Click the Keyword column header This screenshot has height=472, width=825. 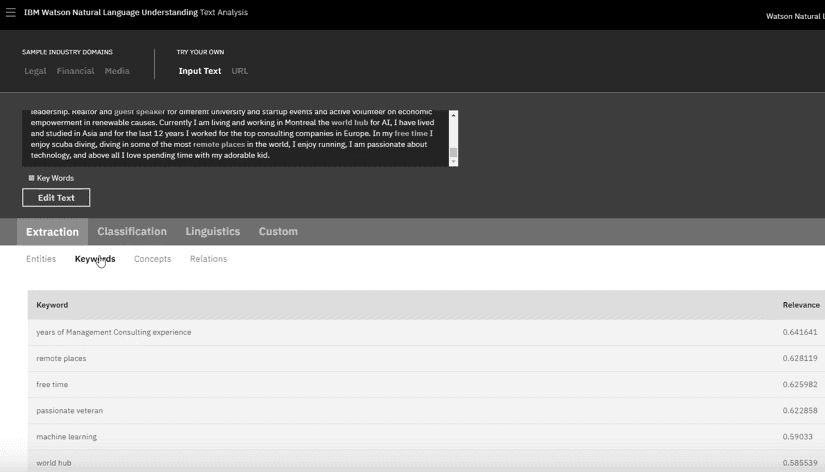(x=52, y=305)
